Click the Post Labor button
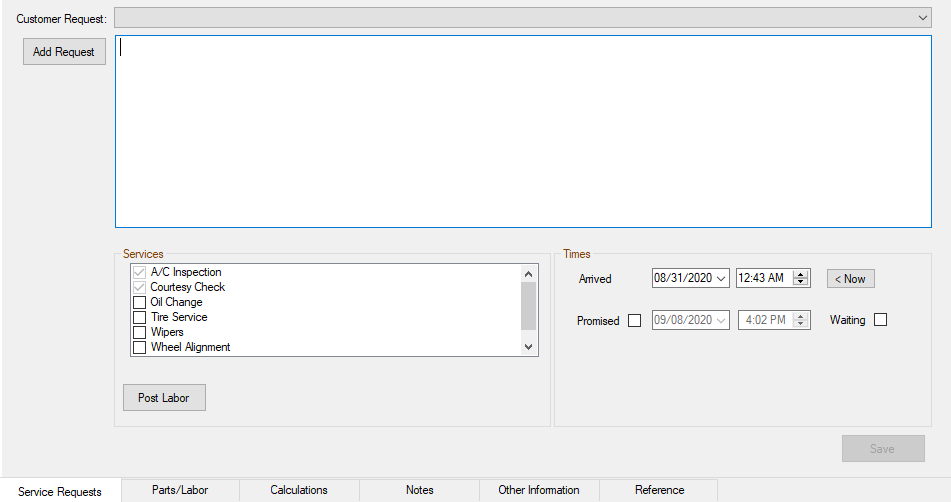Image resolution: width=951 pixels, height=502 pixels. tap(164, 398)
